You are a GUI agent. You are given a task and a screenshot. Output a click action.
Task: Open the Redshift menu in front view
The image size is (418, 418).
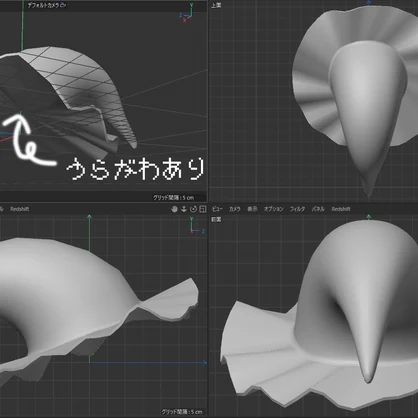tap(341, 209)
